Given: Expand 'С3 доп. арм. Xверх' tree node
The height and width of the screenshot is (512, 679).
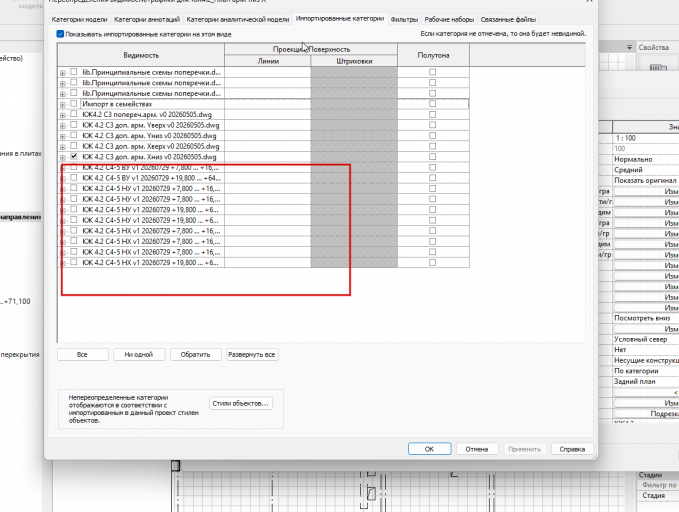Looking at the screenshot, I should click(x=63, y=147).
